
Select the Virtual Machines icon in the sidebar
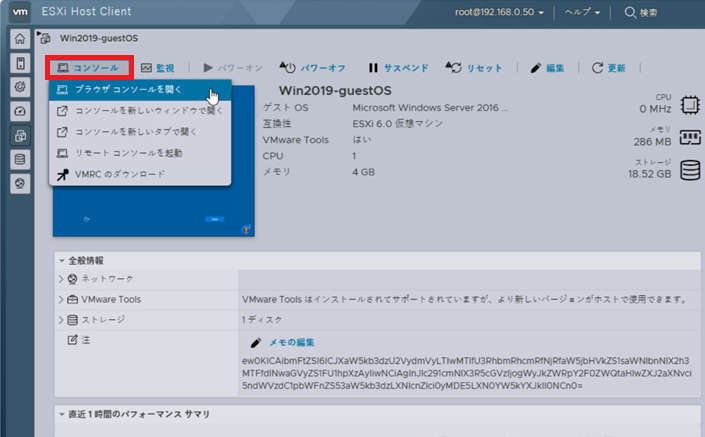[x=19, y=136]
